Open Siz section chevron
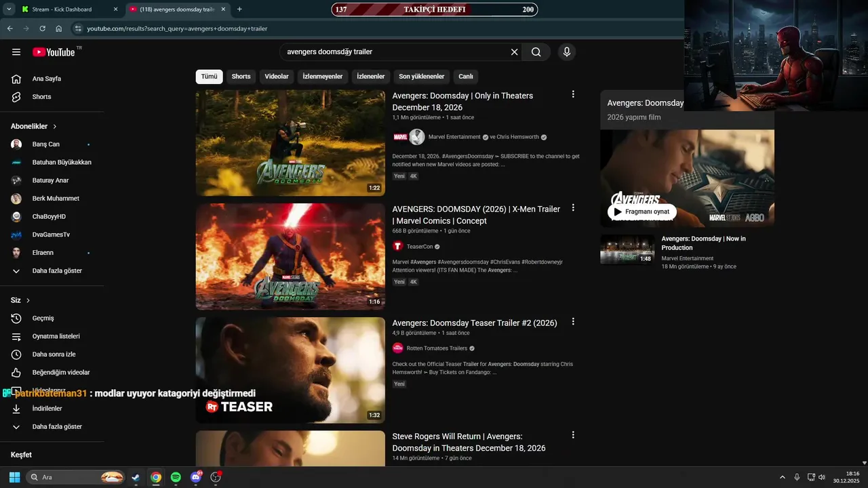868x488 pixels. [x=28, y=300]
